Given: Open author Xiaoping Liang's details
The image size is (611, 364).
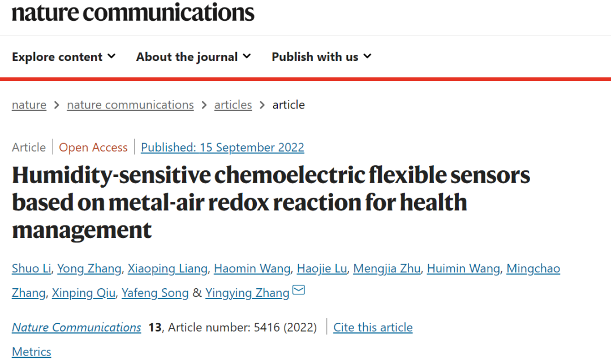Looking at the screenshot, I should coord(167,268).
